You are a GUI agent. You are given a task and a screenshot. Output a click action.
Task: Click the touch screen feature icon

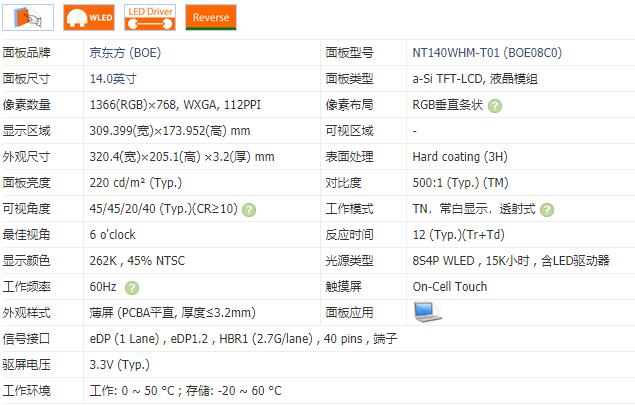click(x=28, y=17)
